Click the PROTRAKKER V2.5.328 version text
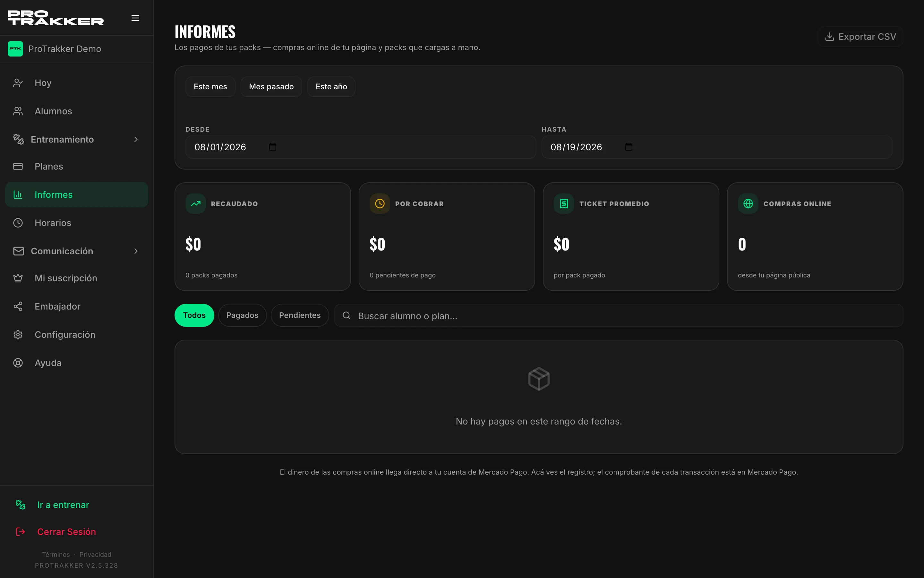This screenshot has width=924, height=578. click(x=76, y=565)
